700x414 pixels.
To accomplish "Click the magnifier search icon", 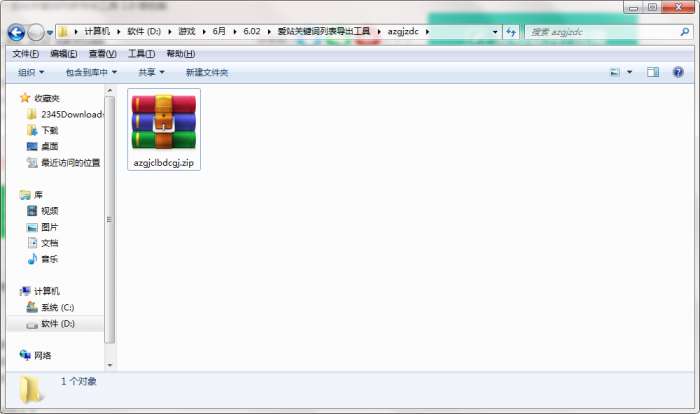I will (684, 32).
